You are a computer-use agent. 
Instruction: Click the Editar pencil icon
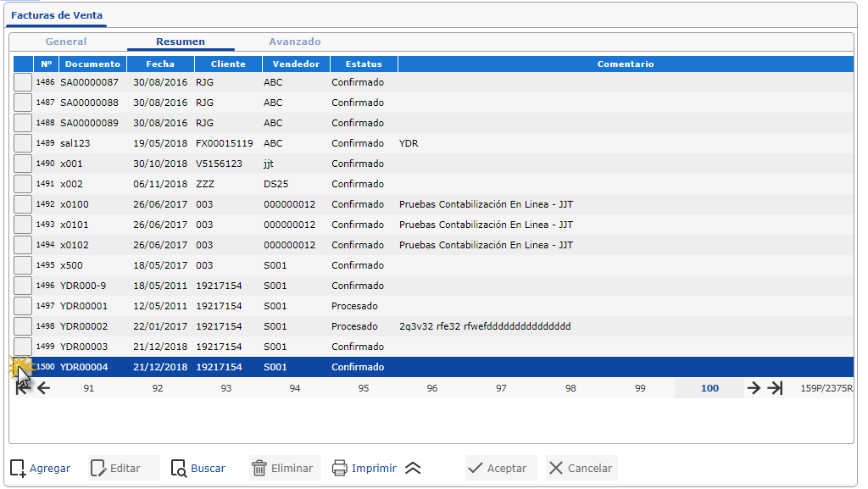pyautogui.click(x=98, y=468)
